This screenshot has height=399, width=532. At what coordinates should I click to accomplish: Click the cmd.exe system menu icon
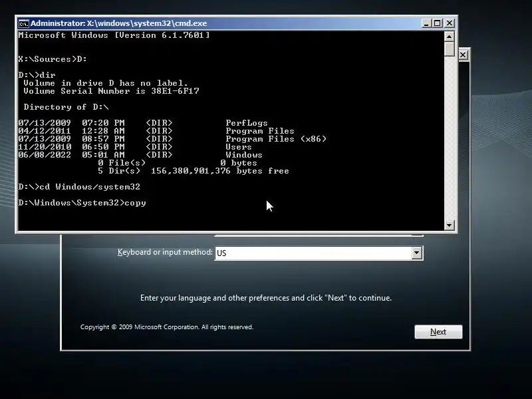(24, 24)
